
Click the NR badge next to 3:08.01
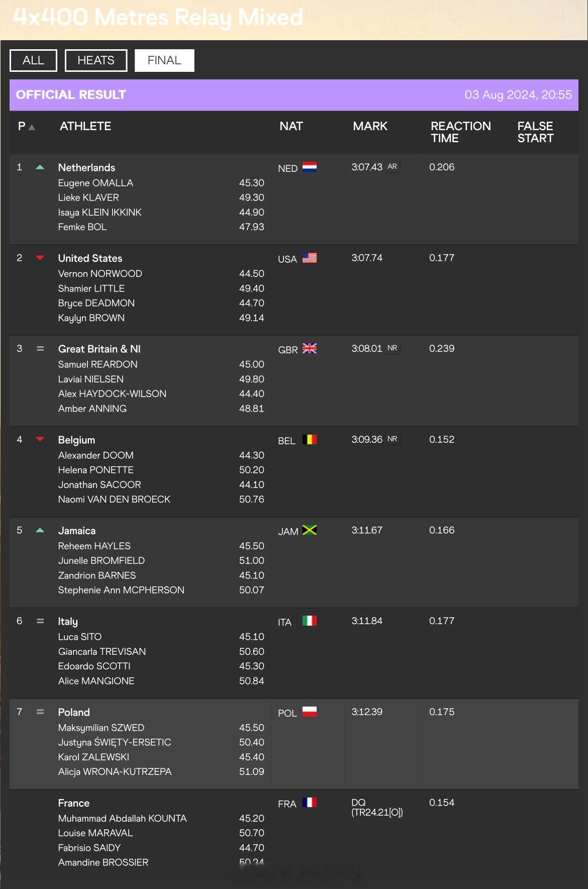pyautogui.click(x=393, y=348)
